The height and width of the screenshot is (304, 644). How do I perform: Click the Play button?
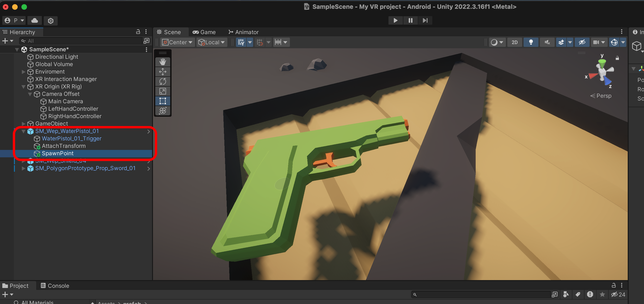click(395, 20)
